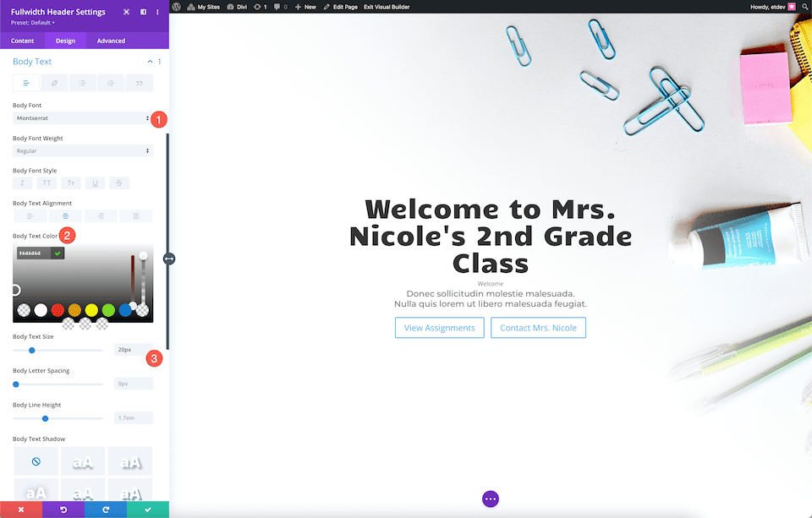Open My Sites in the admin bar

[x=204, y=7]
